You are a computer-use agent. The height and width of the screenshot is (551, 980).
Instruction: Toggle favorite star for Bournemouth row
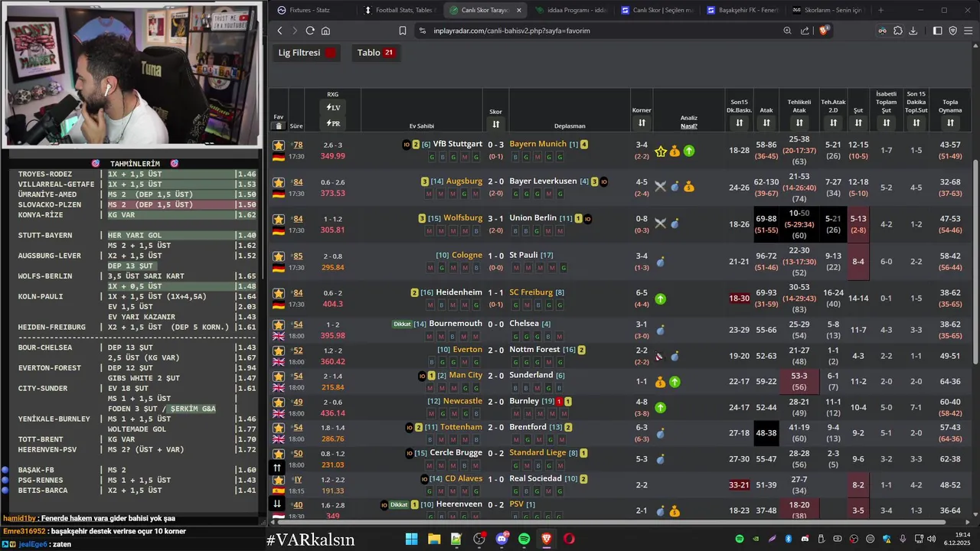[x=279, y=324]
